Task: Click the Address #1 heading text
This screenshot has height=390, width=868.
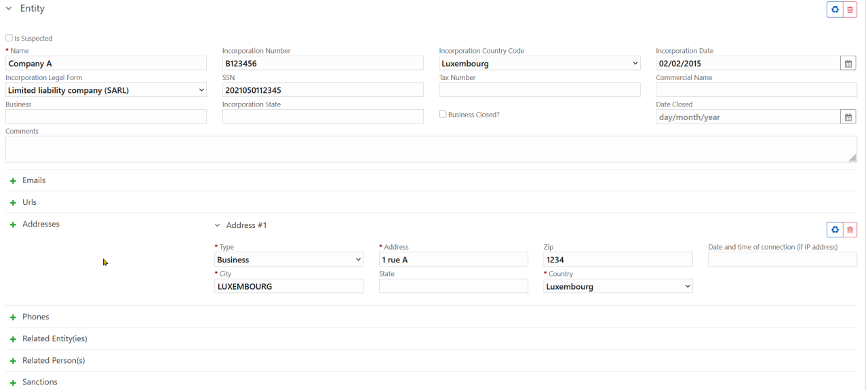Action: [246, 225]
